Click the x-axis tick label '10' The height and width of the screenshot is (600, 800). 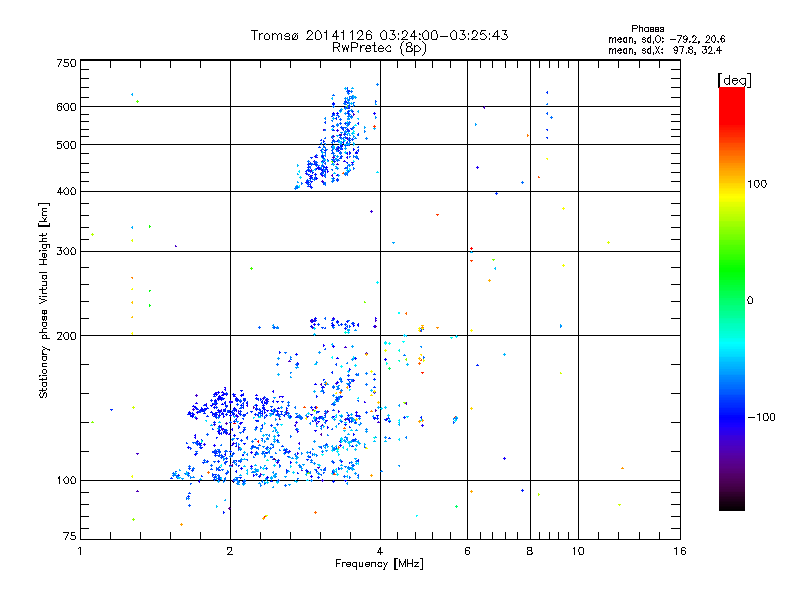(578, 551)
